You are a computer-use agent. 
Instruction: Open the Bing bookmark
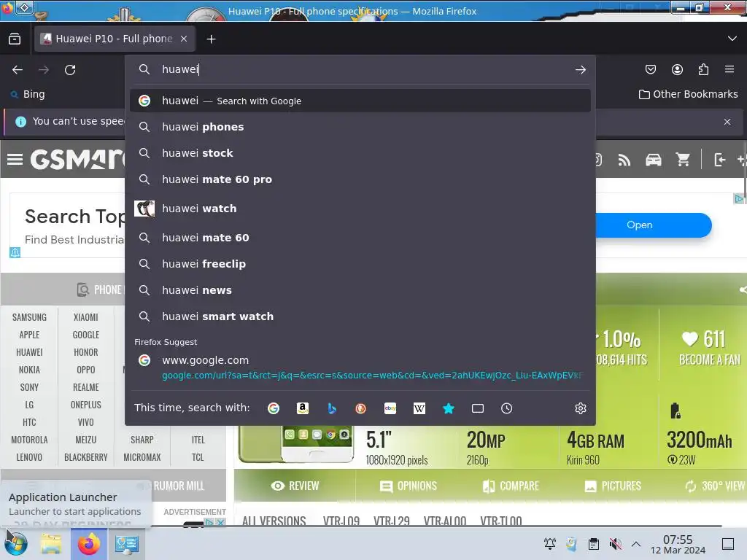pyautogui.click(x=28, y=94)
